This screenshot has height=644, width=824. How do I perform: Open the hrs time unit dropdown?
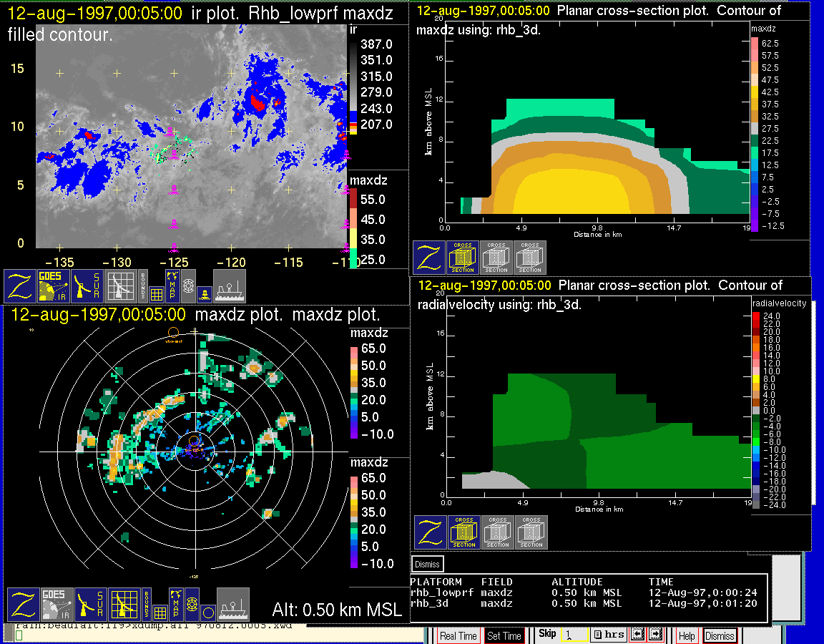609,635
